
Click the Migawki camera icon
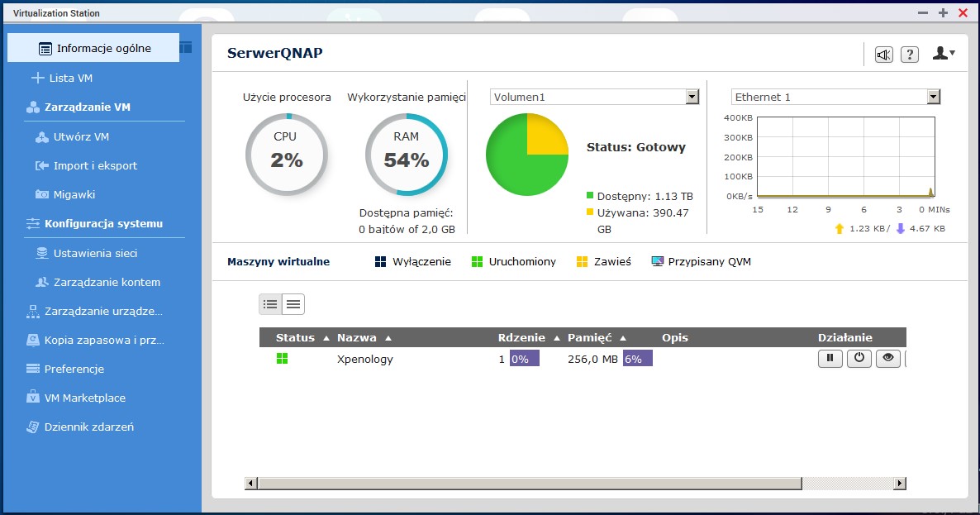click(42, 195)
